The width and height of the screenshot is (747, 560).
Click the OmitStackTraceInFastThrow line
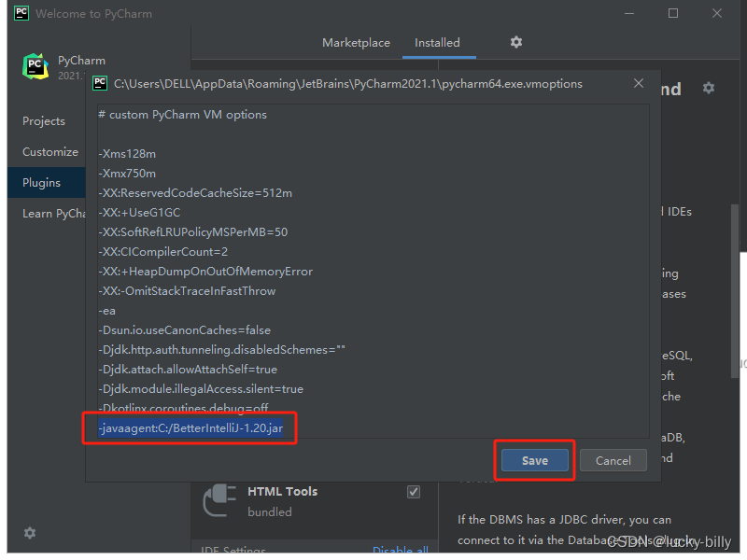(188, 291)
